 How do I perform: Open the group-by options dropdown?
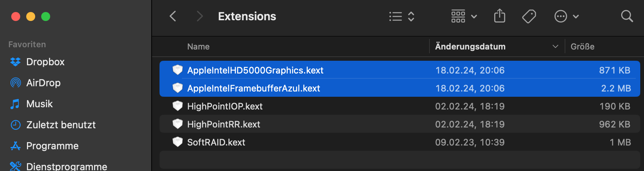coord(464,16)
